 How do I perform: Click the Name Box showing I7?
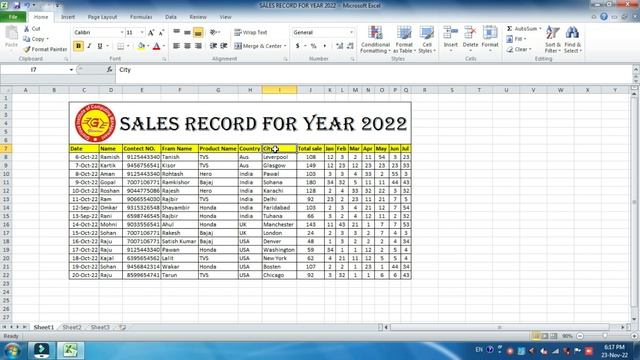tap(34, 70)
